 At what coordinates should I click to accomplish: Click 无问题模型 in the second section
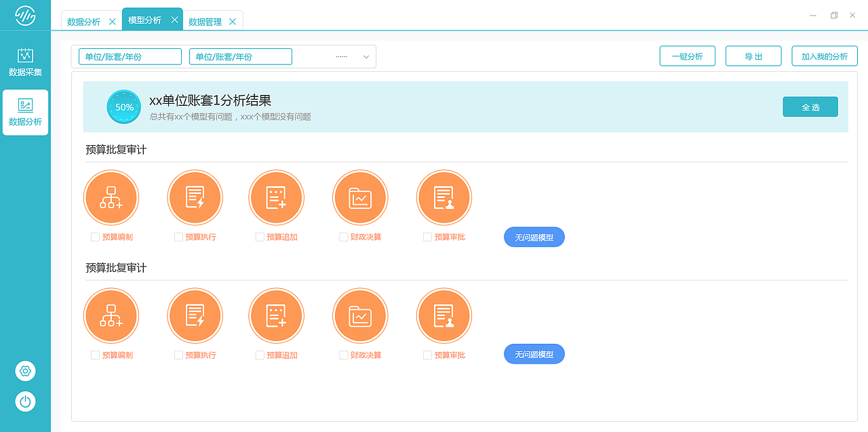pos(534,354)
